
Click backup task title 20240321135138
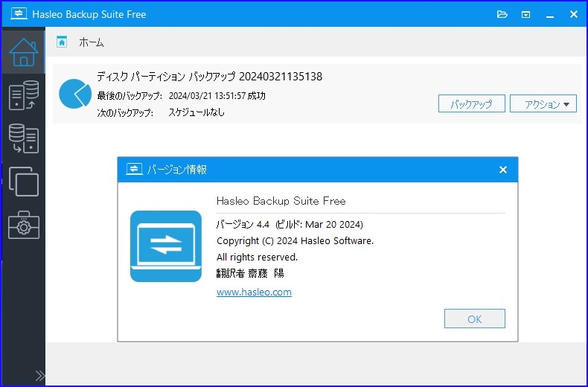click(x=210, y=77)
